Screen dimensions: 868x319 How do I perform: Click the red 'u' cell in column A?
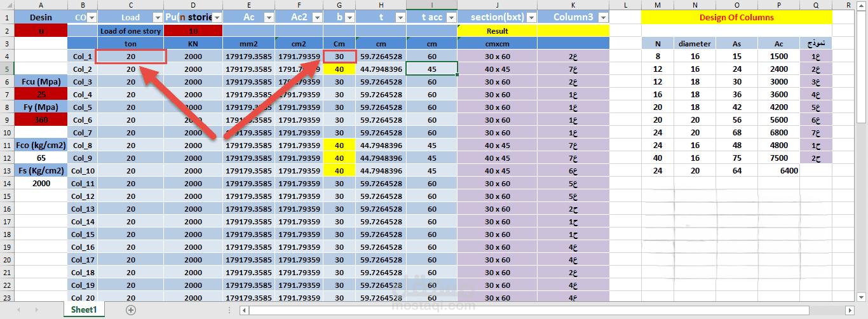41,31
